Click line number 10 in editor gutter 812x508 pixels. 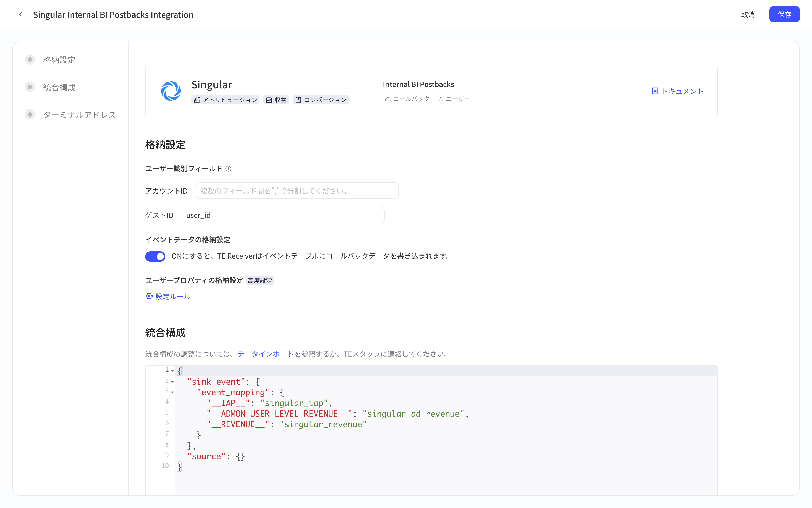165,466
